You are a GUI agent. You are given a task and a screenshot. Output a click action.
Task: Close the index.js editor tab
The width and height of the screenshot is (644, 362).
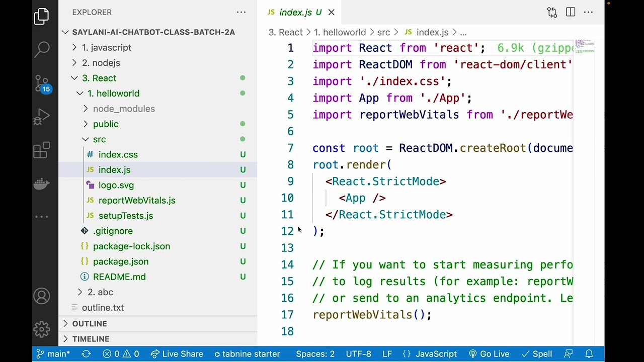tap(331, 12)
